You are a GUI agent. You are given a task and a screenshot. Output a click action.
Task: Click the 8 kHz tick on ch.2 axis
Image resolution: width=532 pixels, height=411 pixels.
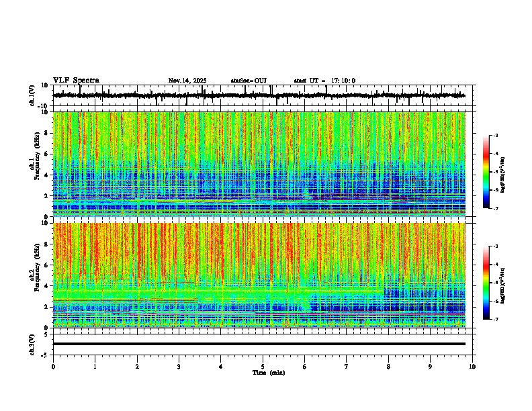(46, 244)
